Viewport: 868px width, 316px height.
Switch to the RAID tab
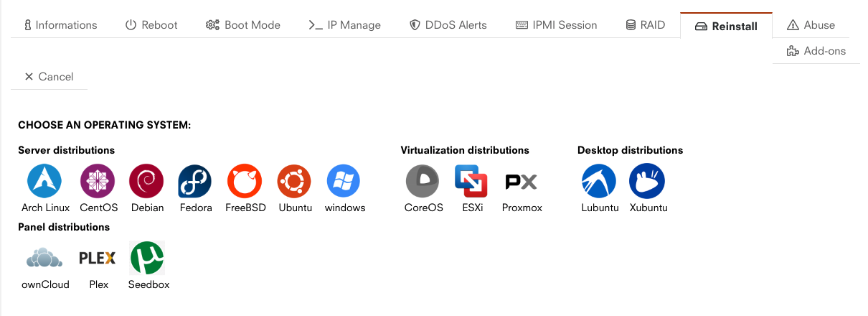point(645,25)
